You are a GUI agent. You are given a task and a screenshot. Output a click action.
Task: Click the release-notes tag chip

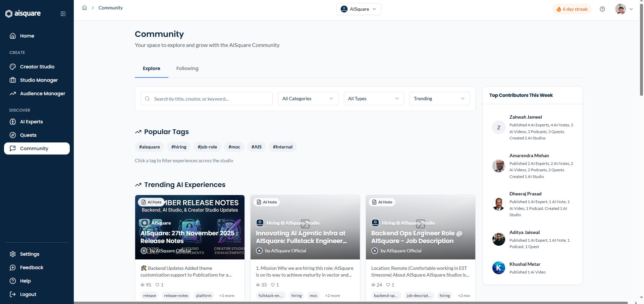[x=176, y=296]
